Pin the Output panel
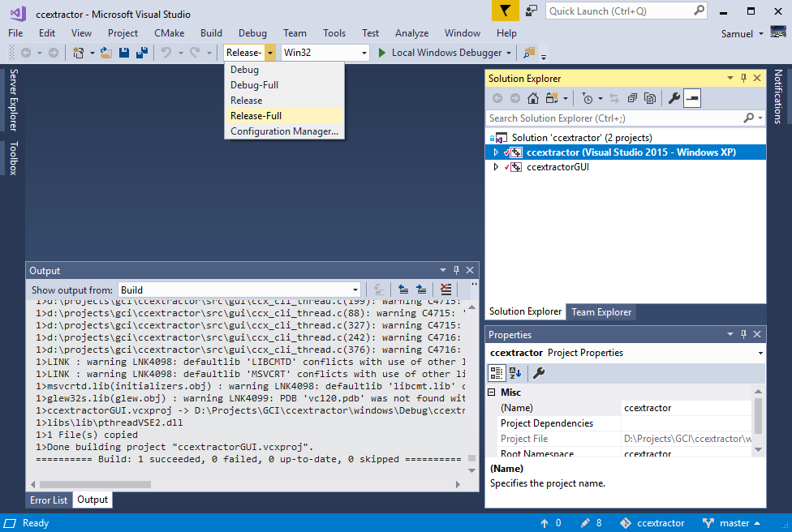 [x=456, y=271]
